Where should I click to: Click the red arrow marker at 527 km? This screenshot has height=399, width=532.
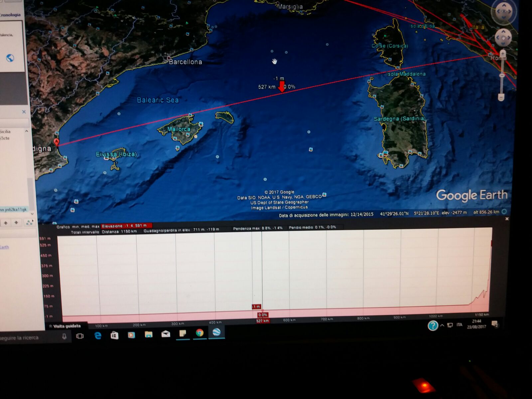[281, 86]
